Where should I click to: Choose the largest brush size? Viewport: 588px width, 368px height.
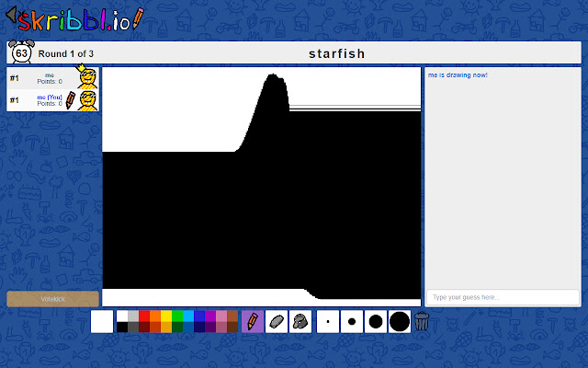pyautogui.click(x=400, y=321)
